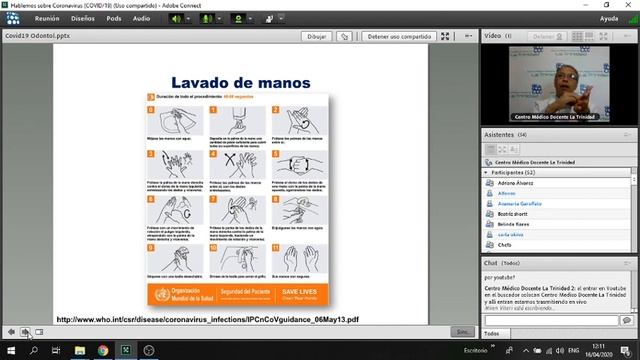Click the pointer tool icon in share pod
This screenshot has height=360, width=640.
tap(344, 36)
